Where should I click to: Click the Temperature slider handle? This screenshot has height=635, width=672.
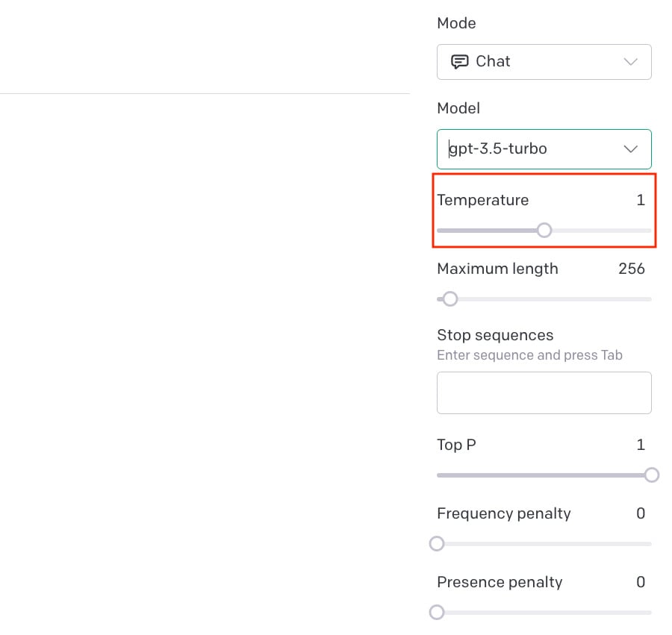click(x=544, y=231)
